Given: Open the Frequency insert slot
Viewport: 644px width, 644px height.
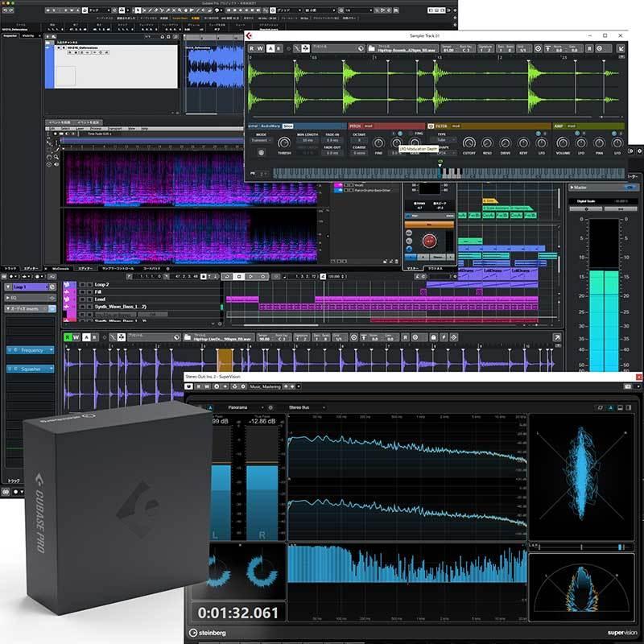Looking at the screenshot, I should coord(32,350).
